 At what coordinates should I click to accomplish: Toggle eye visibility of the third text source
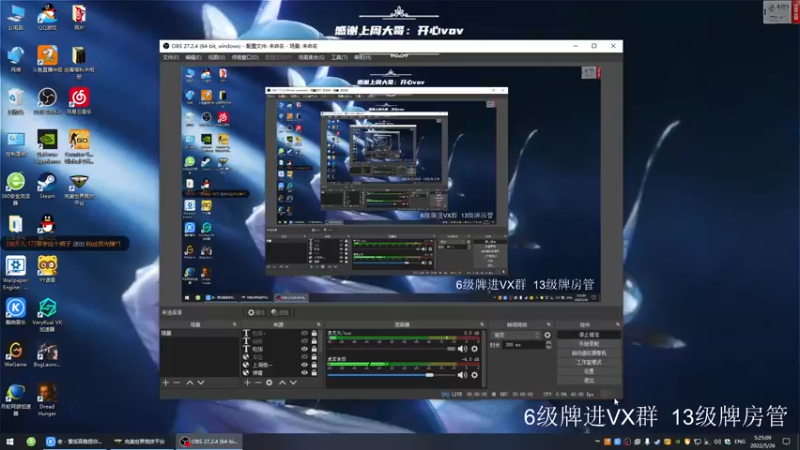[x=304, y=349]
